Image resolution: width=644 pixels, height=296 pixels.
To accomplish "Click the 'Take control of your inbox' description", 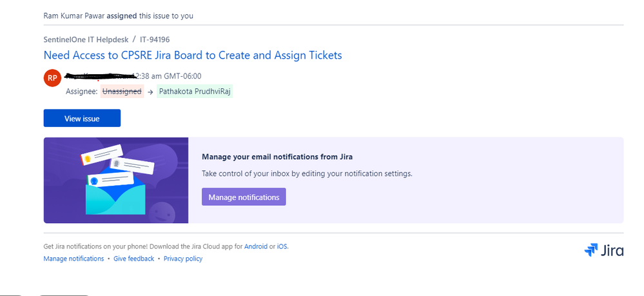I will coord(307,173).
